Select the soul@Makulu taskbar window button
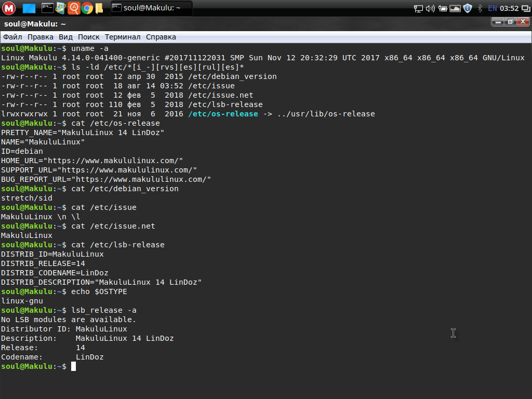The height and width of the screenshot is (399, 532). (152, 8)
